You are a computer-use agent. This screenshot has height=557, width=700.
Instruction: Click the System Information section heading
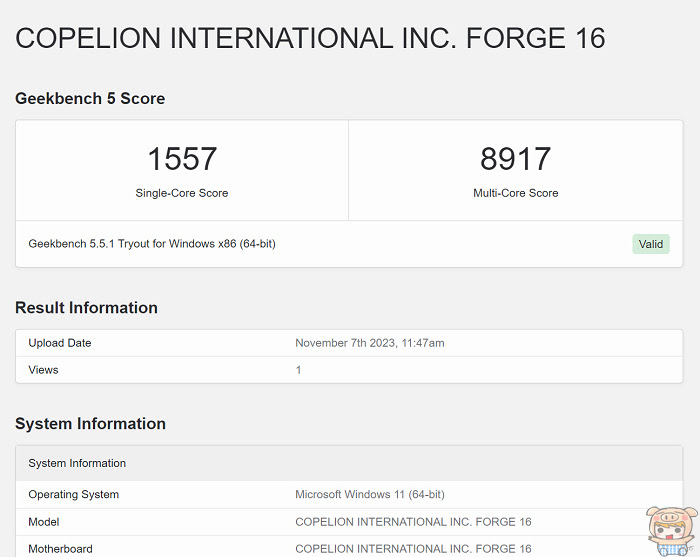[x=90, y=424]
